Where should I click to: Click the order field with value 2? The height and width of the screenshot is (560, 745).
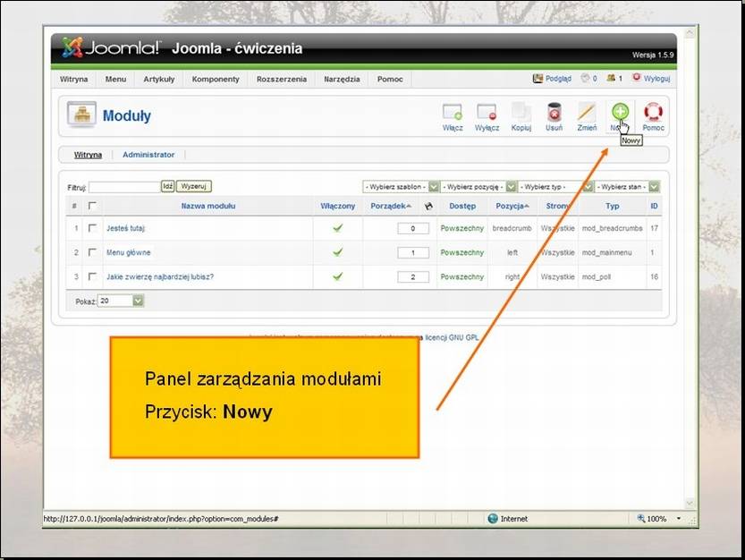[413, 276]
